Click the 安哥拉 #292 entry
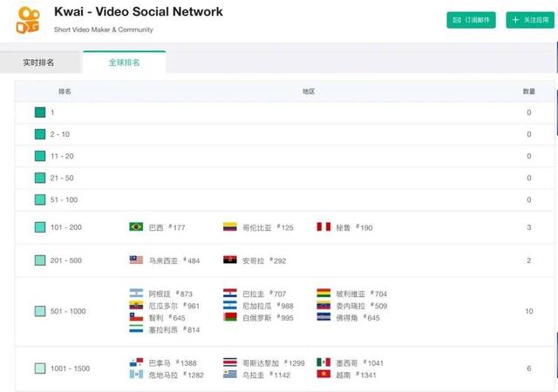This screenshot has width=558, height=392. (x=264, y=260)
